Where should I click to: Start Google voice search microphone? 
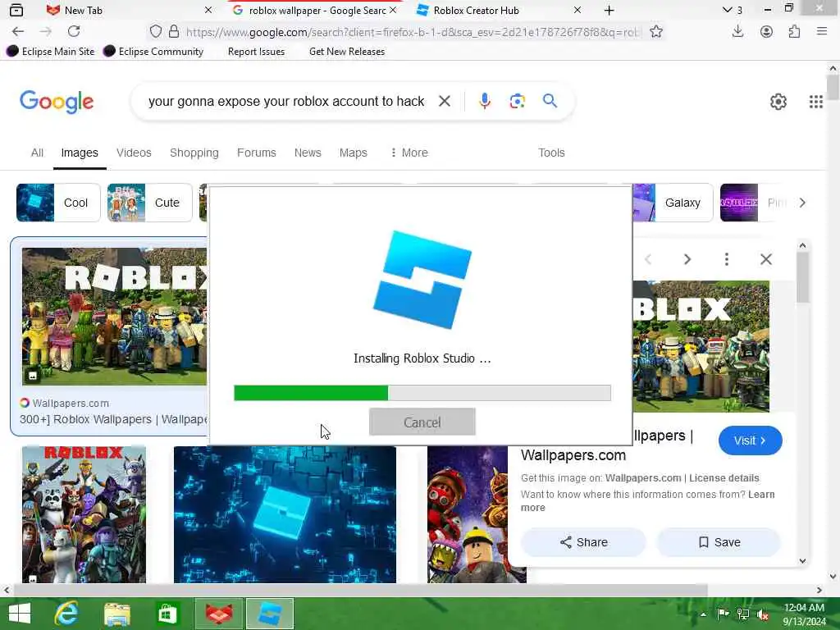pos(484,101)
